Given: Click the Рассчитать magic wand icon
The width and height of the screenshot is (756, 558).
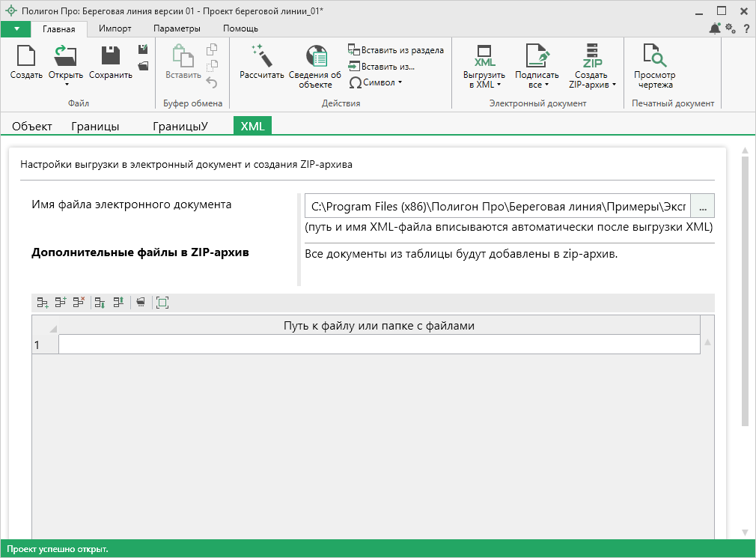Looking at the screenshot, I should (x=261, y=55).
